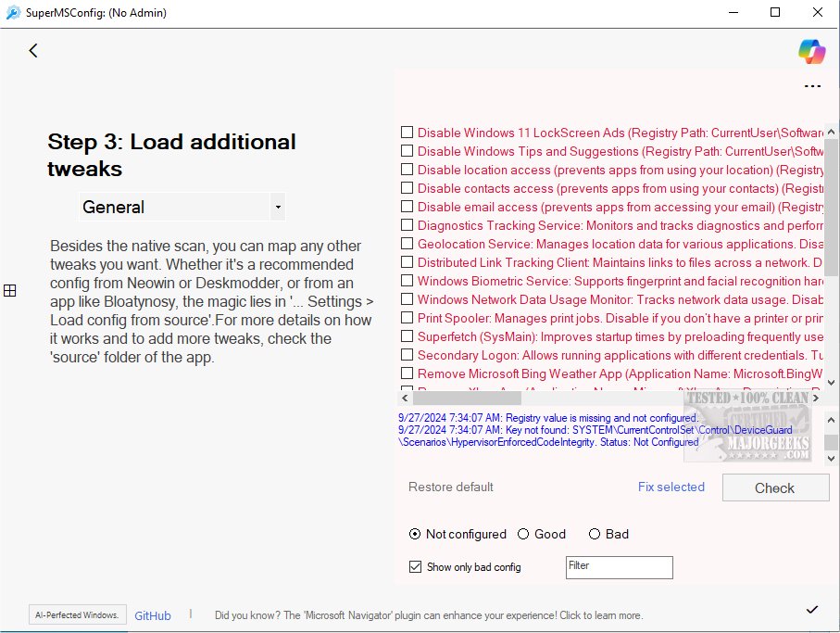This screenshot has width=840, height=633.
Task: Check Disable location access tweak
Action: point(407,170)
